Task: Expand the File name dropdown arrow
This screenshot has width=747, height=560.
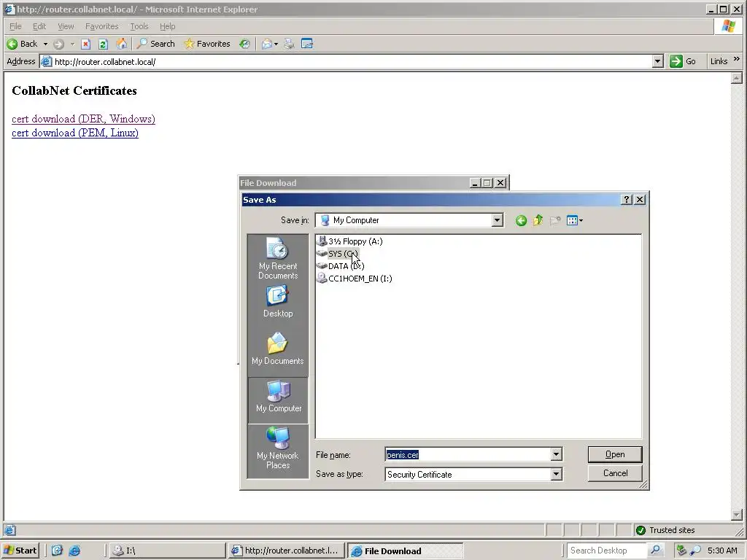Action: 557,455
